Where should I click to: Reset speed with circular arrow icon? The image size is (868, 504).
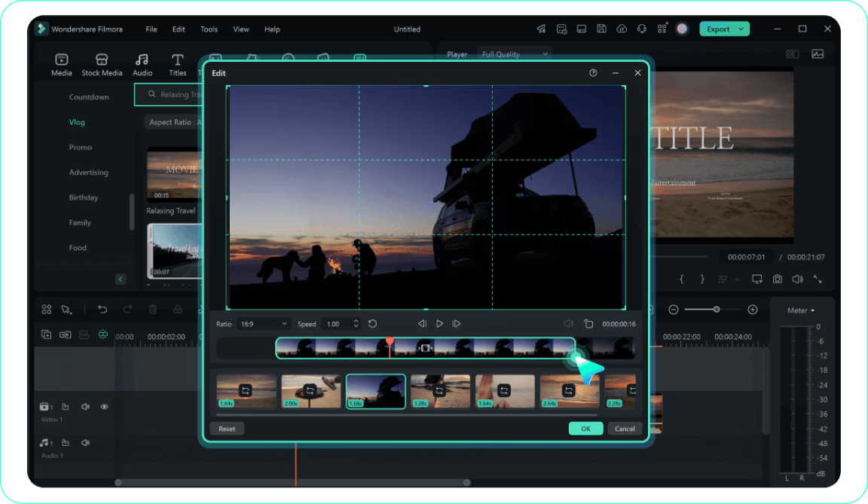click(372, 324)
